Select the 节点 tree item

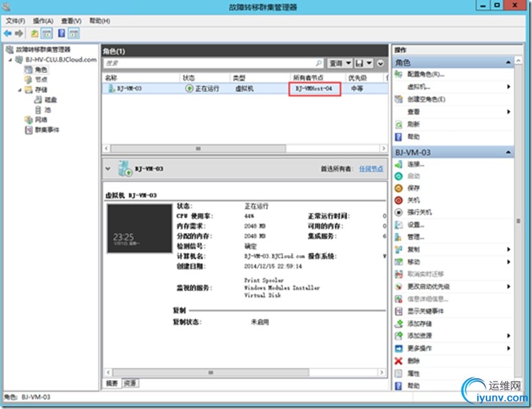click(41, 80)
